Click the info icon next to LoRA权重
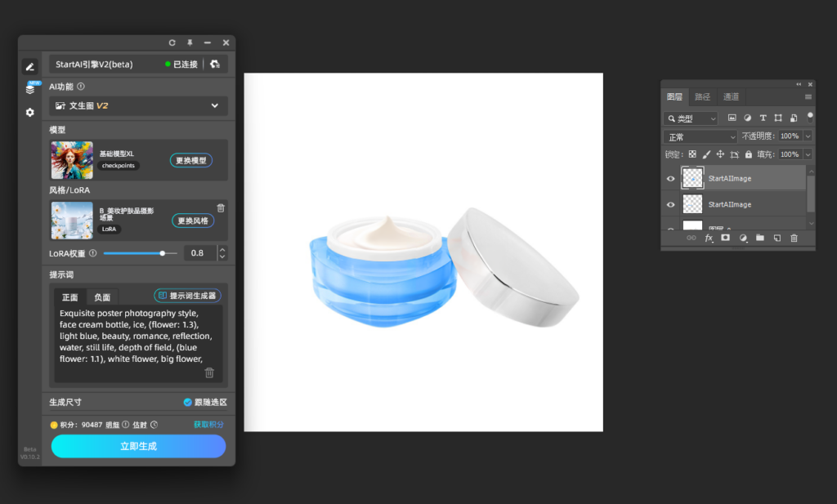The width and height of the screenshot is (837, 504). [x=93, y=253]
